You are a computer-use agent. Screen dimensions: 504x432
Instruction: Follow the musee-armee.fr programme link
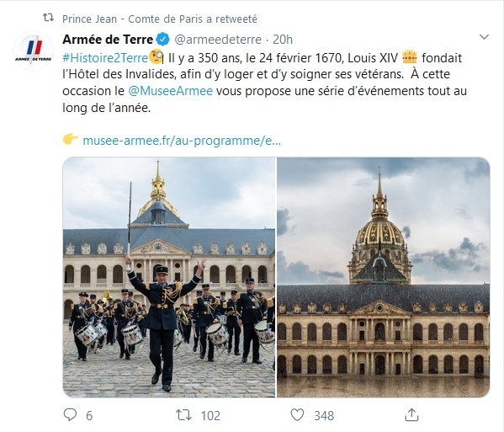(x=182, y=141)
